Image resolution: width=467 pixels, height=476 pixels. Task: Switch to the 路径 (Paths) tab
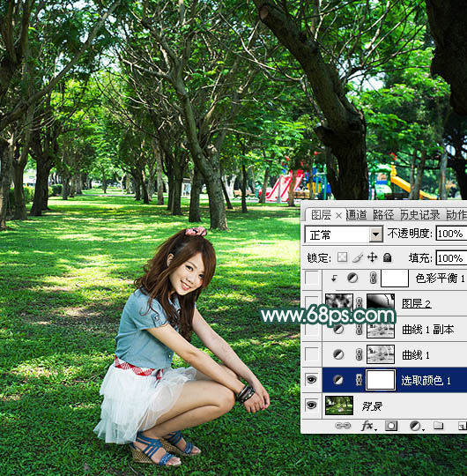tap(383, 215)
